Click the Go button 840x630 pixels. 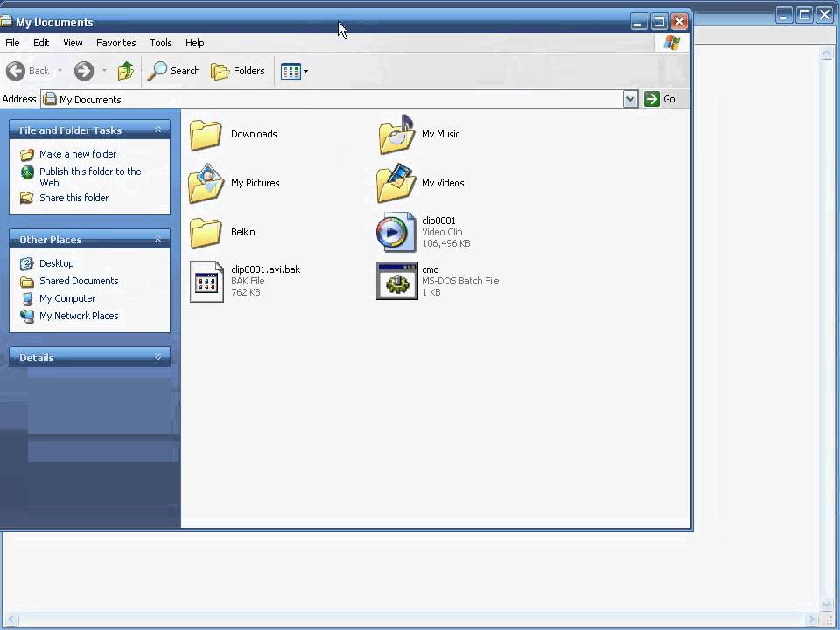660,99
